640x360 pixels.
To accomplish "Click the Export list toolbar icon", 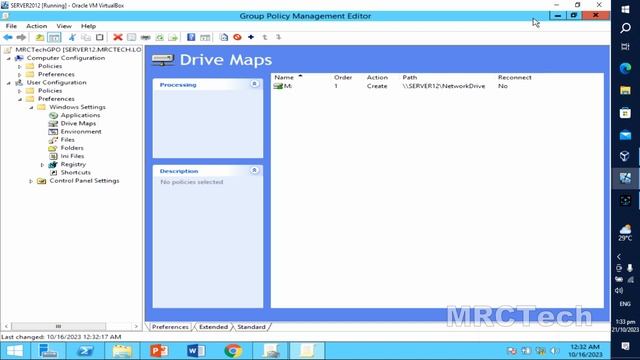I will click(173, 37).
